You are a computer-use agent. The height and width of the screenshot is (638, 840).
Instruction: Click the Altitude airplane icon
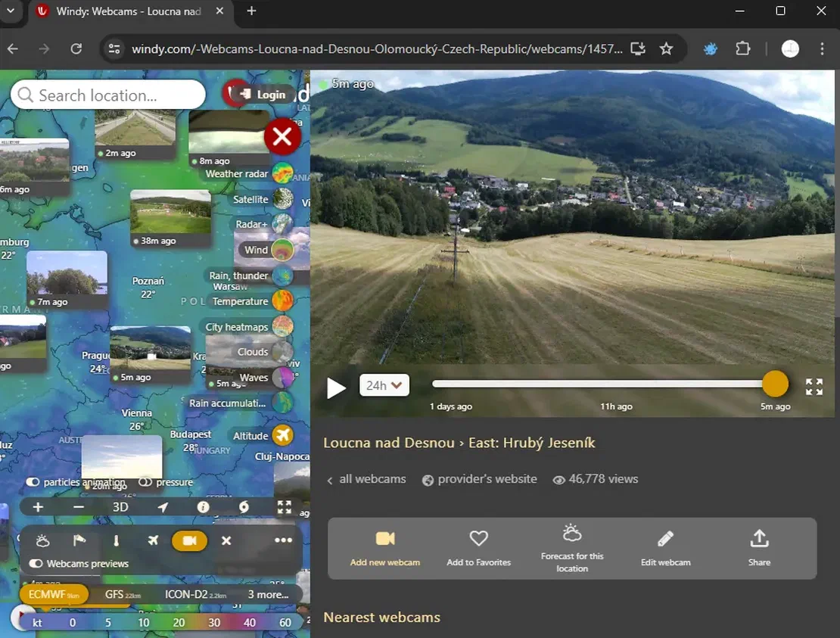pos(283,436)
